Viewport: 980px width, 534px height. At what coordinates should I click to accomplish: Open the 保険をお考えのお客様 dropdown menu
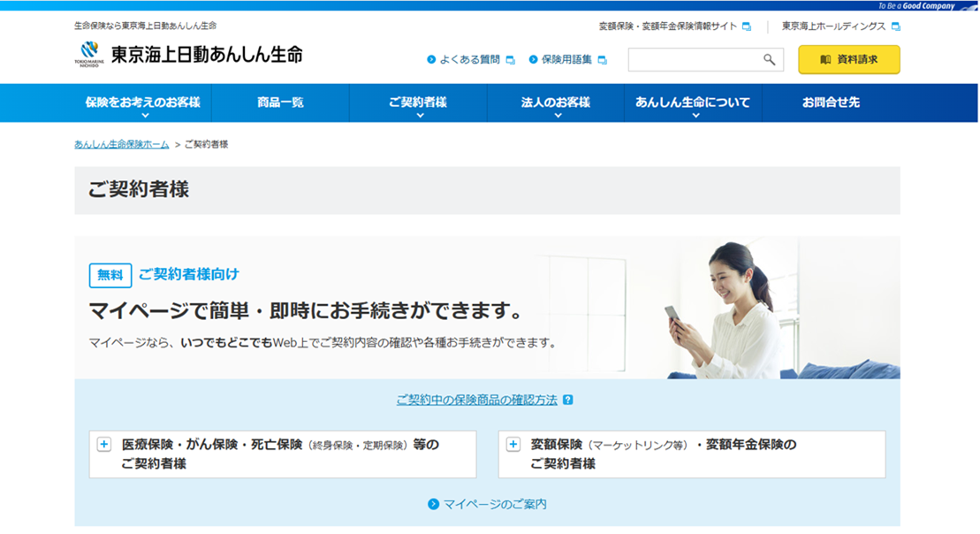pyautogui.click(x=142, y=103)
